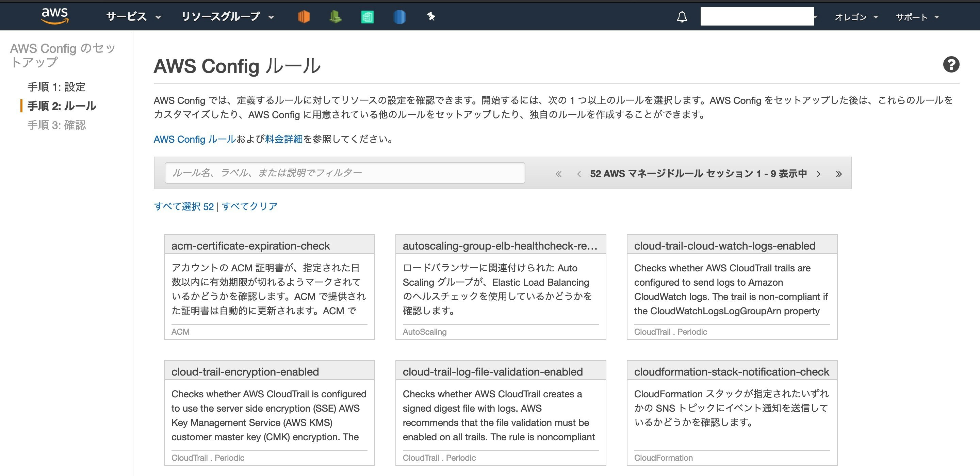The image size is (980, 476).
Task: Focus the rule filter input field
Action: pos(345,173)
